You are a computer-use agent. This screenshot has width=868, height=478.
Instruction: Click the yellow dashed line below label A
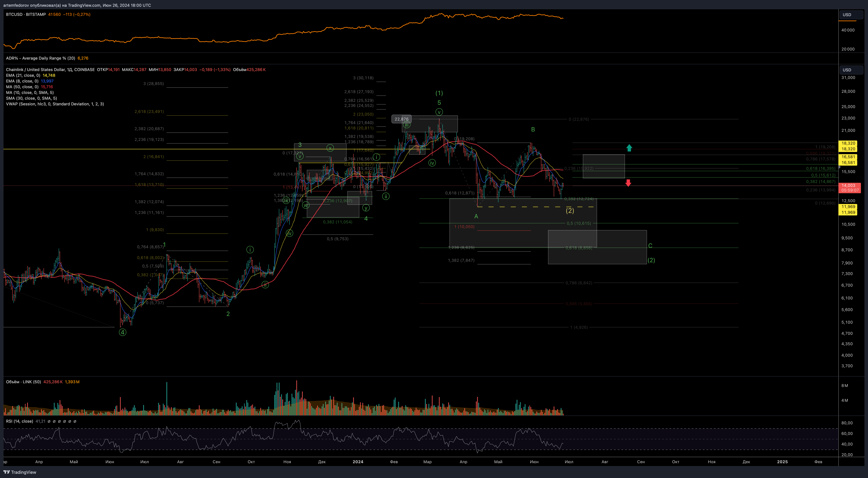(536, 207)
